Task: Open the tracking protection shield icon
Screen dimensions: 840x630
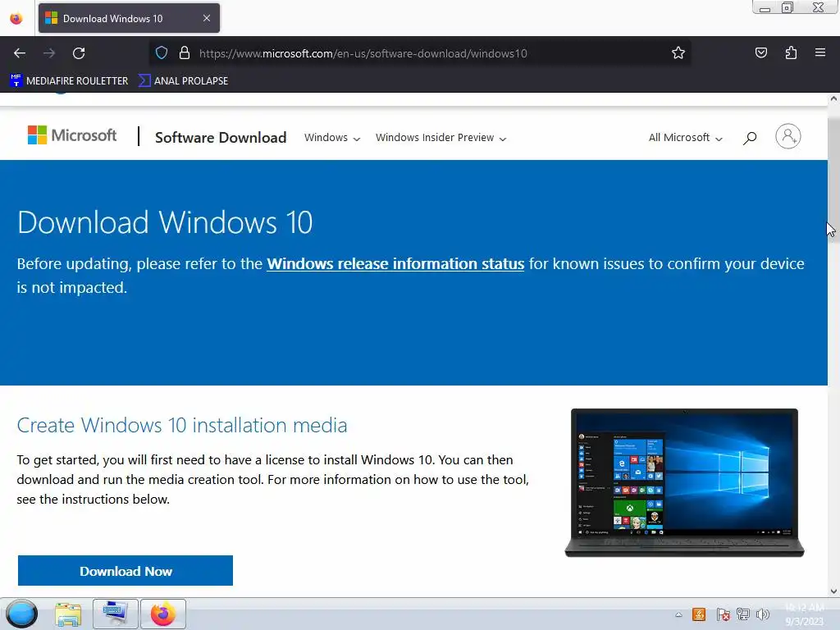Action: (162, 53)
